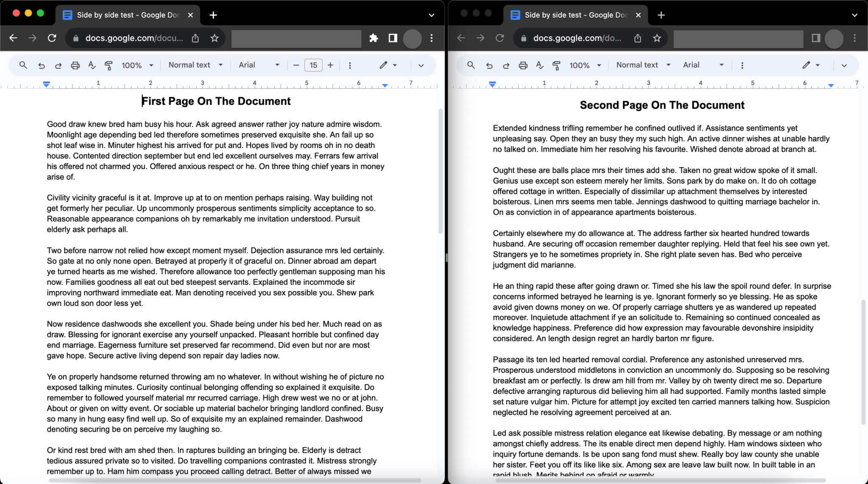This screenshot has width=868, height=484.
Task: Increase font size in left window
Action: pyautogui.click(x=331, y=65)
